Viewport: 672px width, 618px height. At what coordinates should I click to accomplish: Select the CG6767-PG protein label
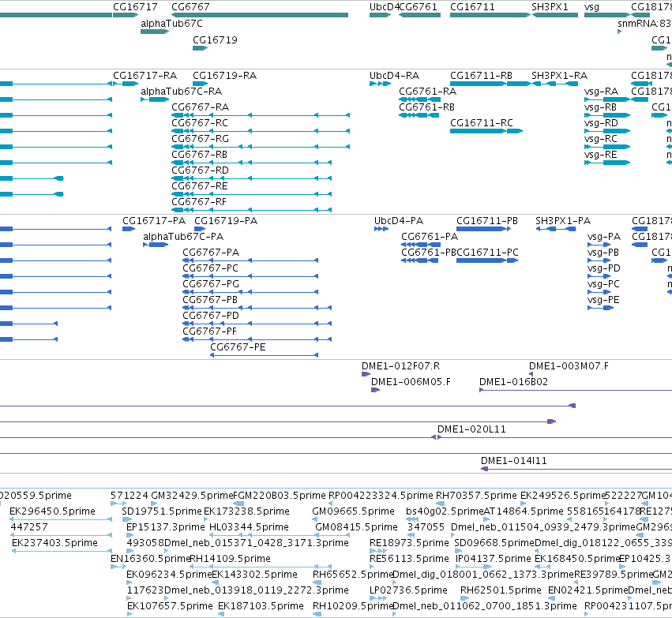click(211, 284)
